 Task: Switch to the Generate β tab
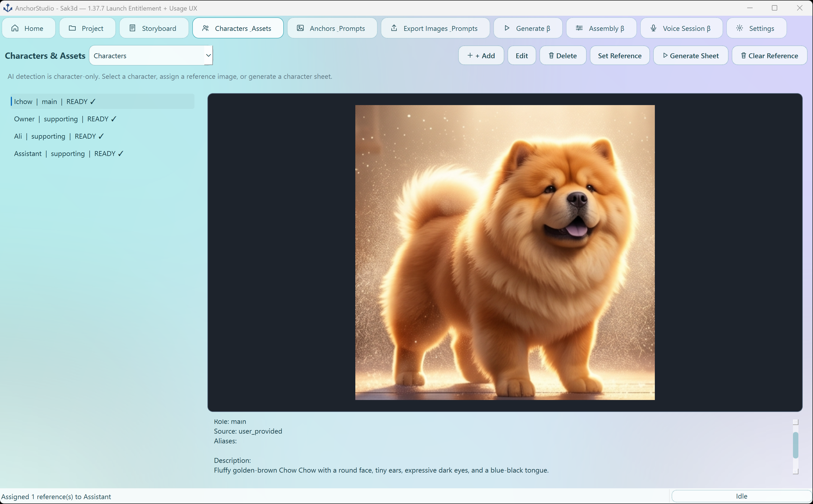click(528, 28)
